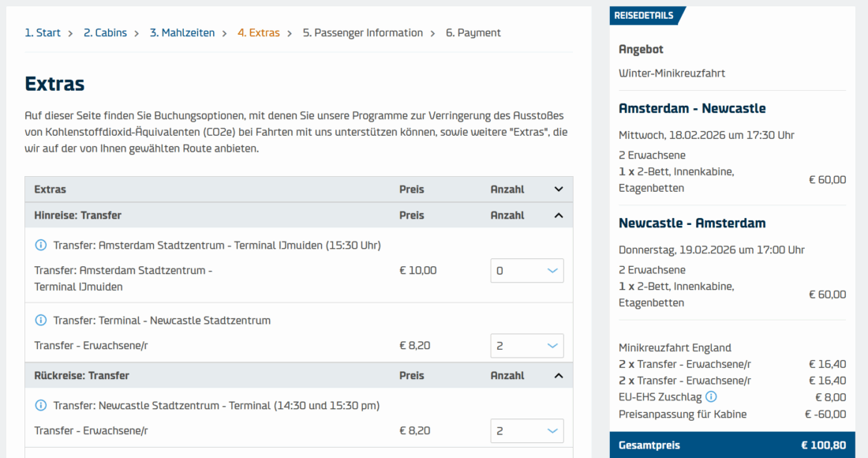Open quantity dropdown for Rückreise Newcastle transfer

click(527, 431)
